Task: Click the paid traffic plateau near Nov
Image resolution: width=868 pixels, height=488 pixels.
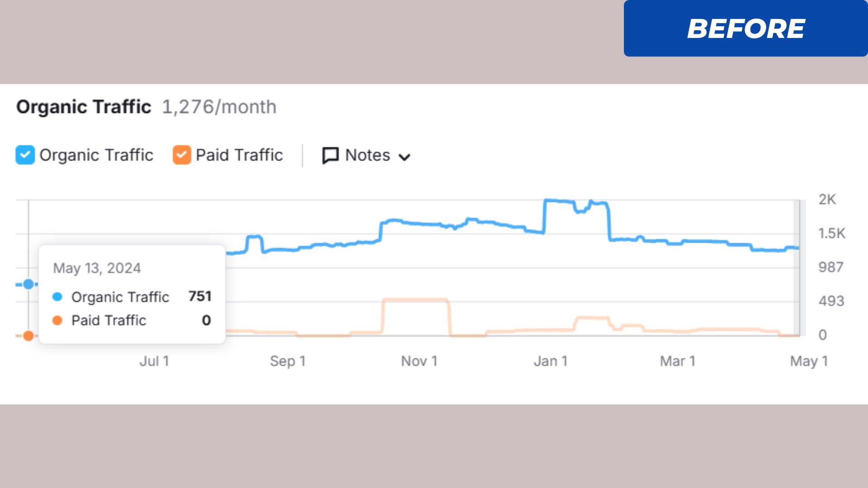Action: 415,300
